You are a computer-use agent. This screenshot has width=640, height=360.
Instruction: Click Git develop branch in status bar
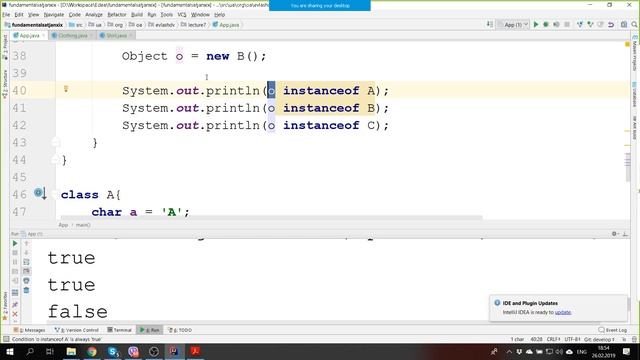[x=599, y=339]
